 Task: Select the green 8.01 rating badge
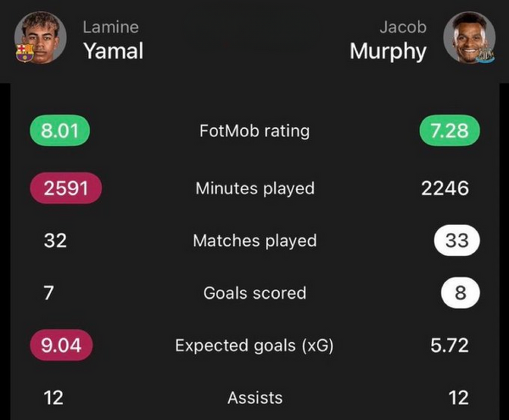pos(59,132)
